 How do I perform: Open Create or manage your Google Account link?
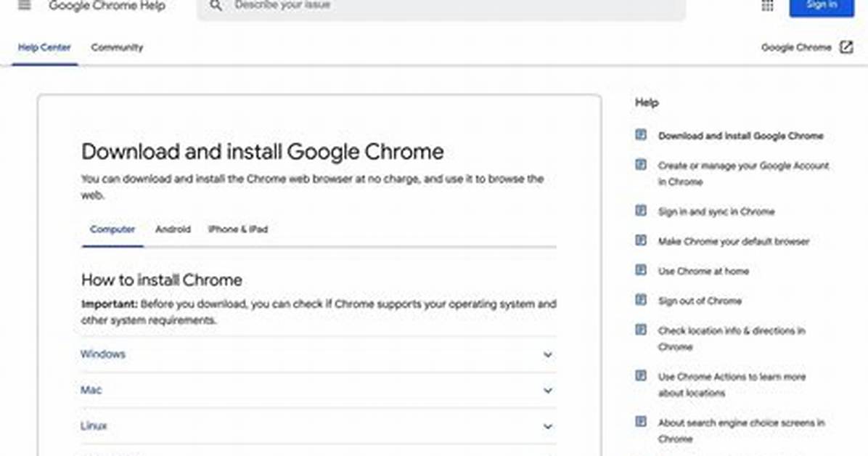tap(743, 174)
